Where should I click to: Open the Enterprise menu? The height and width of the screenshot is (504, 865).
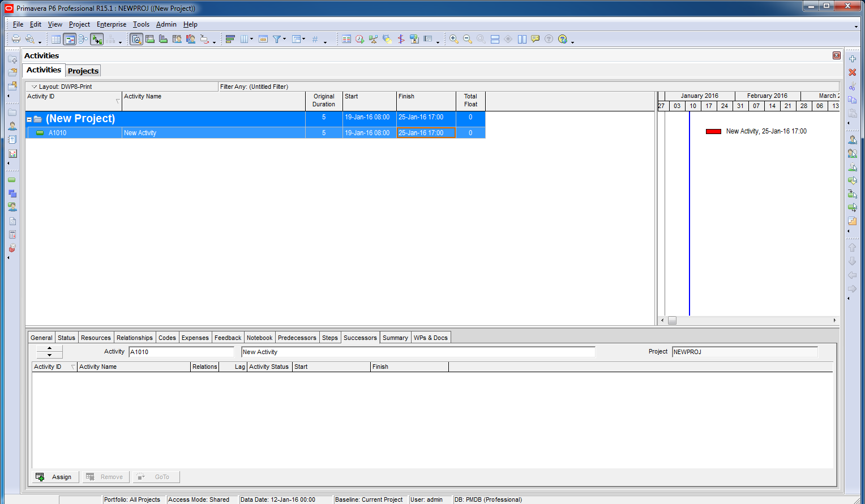(112, 24)
